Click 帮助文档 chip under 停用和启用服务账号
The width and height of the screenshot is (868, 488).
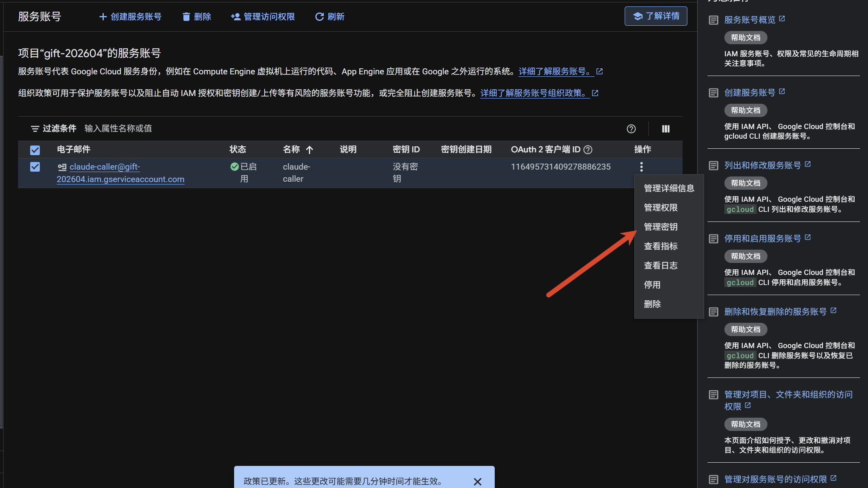click(x=746, y=256)
